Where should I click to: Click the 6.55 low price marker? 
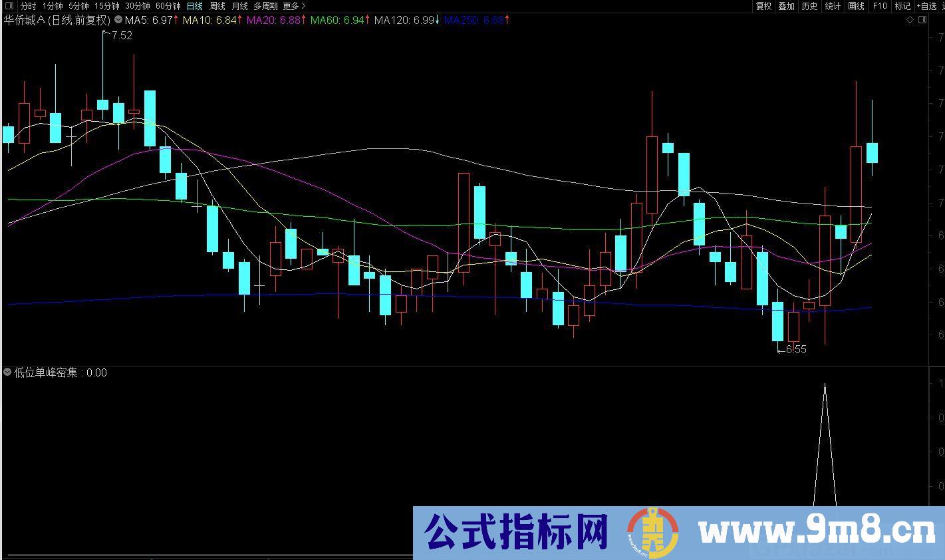(x=795, y=349)
